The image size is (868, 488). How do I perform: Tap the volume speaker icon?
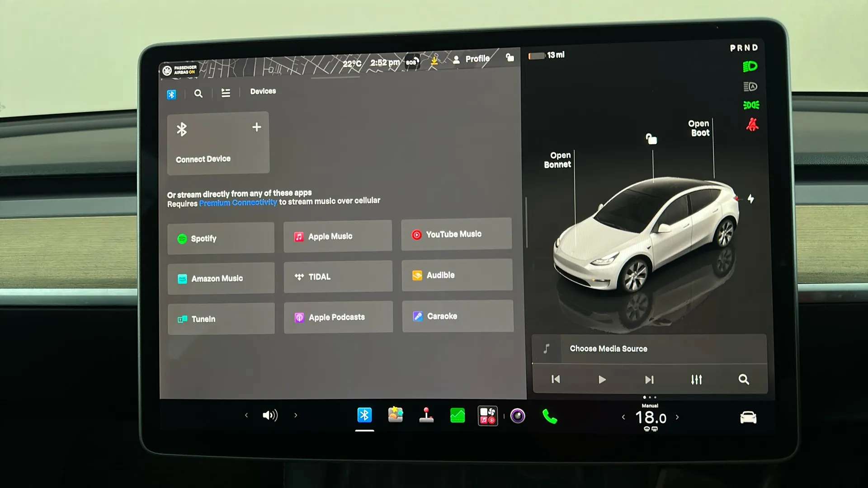click(x=270, y=415)
